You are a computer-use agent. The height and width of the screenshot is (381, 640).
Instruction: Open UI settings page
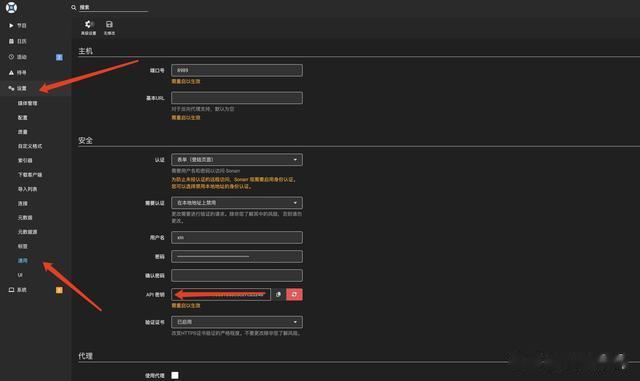(20, 275)
